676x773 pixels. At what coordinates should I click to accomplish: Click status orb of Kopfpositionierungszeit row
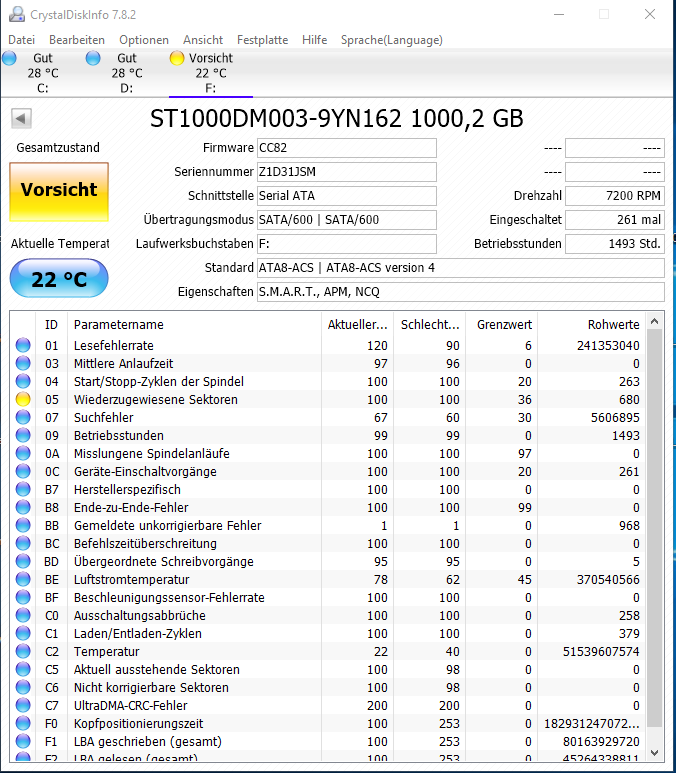click(x=23, y=723)
